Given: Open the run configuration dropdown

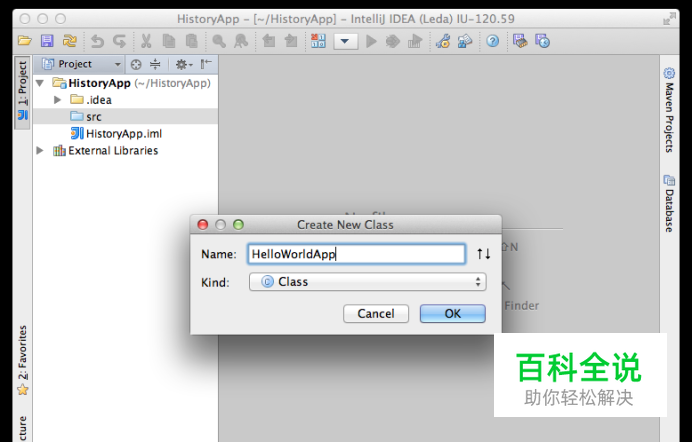Looking at the screenshot, I should point(345,41).
